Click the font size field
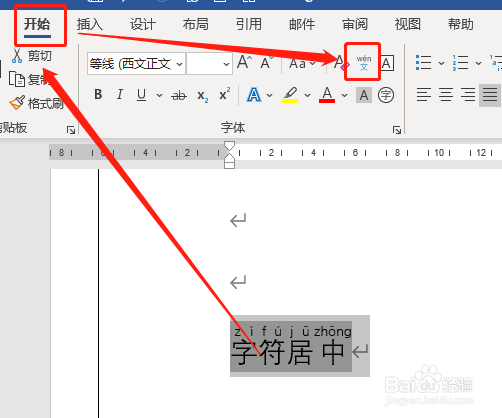Screen dimensions: 502x418 tap(204, 63)
